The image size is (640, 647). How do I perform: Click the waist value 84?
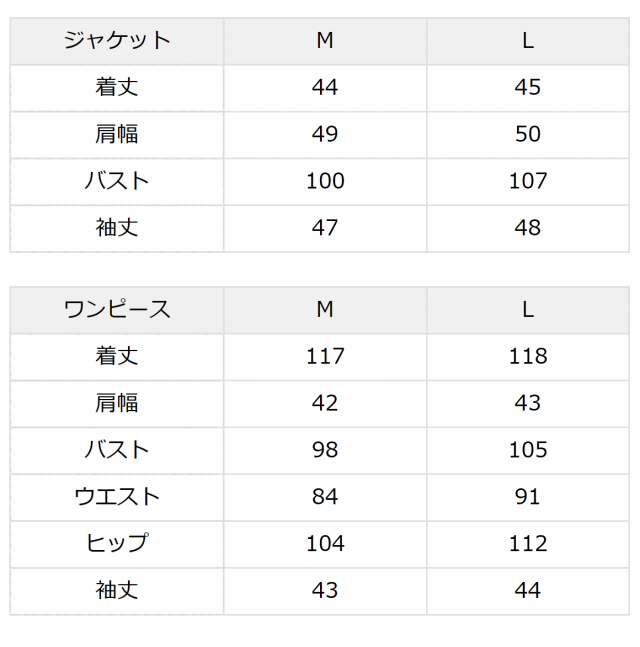point(325,497)
